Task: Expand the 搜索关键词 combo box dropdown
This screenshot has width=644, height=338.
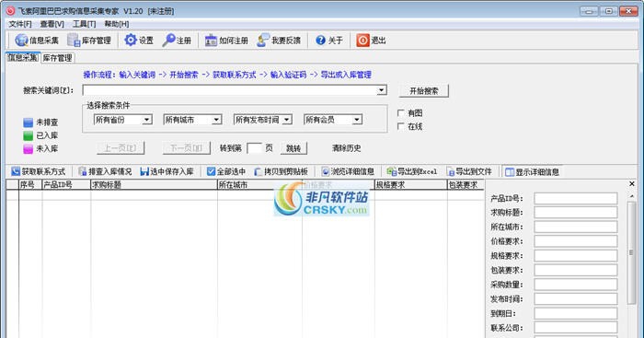Action: coord(382,90)
